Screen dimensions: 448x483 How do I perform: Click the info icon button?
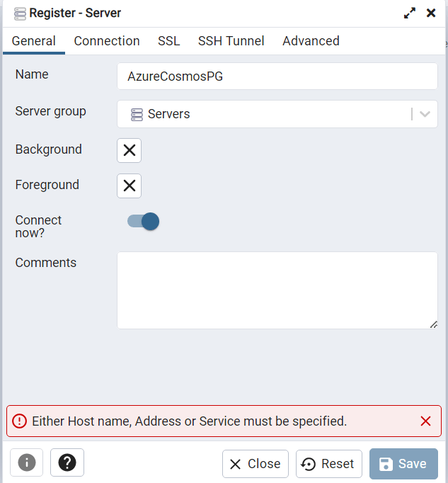coord(27,463)
